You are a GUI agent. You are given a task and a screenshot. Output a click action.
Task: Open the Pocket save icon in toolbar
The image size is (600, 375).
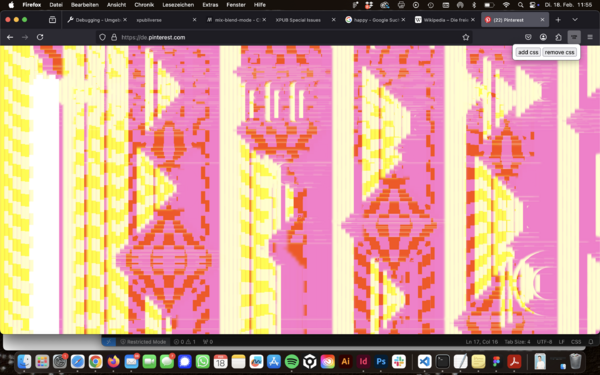click(x=528, y=37)
